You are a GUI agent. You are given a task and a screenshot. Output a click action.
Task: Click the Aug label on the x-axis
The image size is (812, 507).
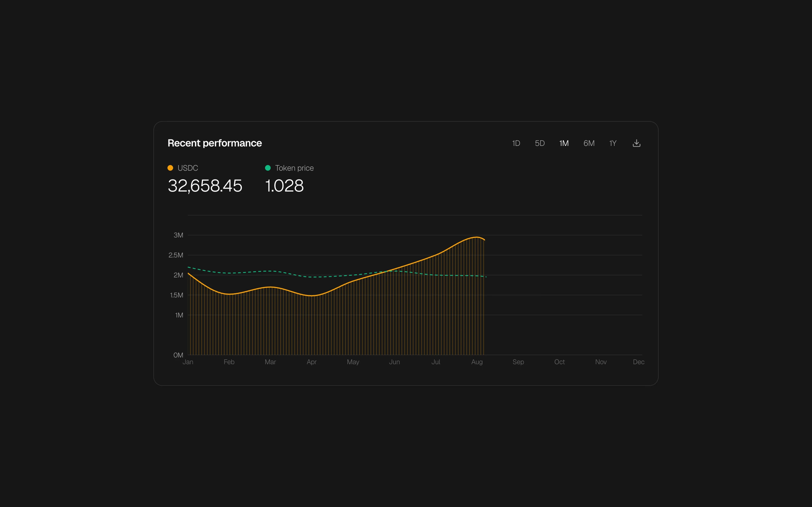pyautogui.click(x=477, y=362)
